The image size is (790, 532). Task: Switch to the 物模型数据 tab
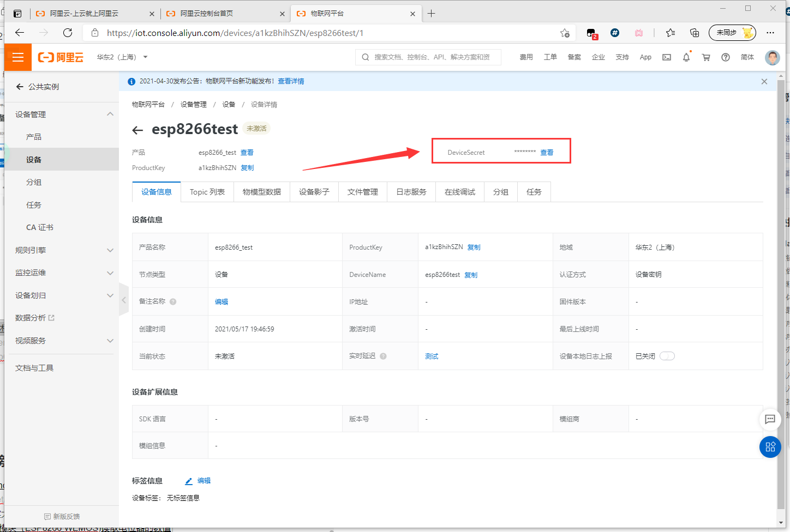click(x=262, y=192)
